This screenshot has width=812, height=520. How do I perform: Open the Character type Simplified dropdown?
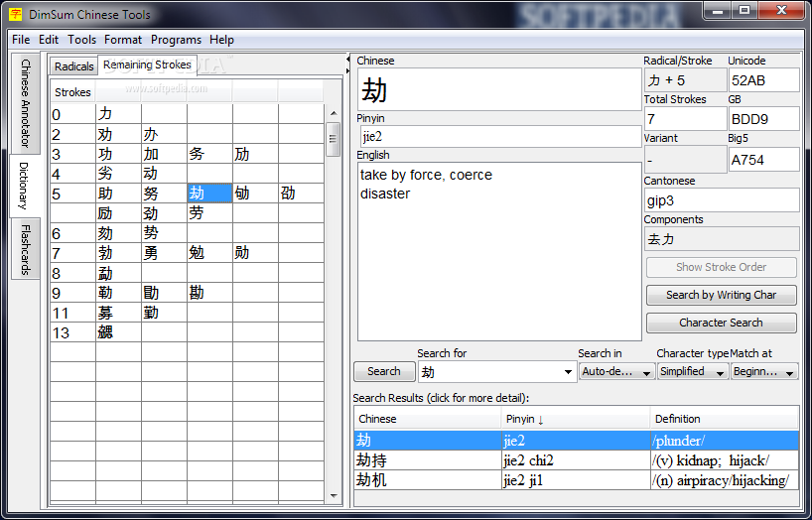692,371
